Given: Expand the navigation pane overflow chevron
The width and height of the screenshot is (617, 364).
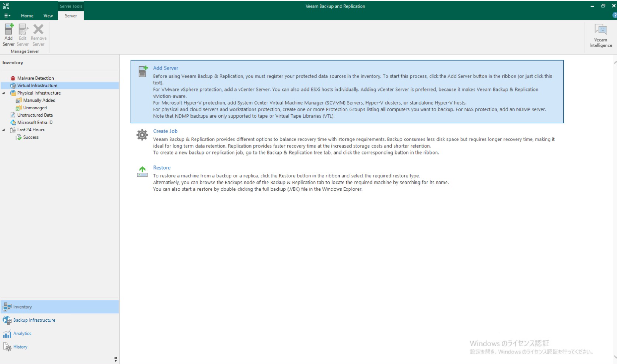Looking at the screenshot, I should point(115,359).
